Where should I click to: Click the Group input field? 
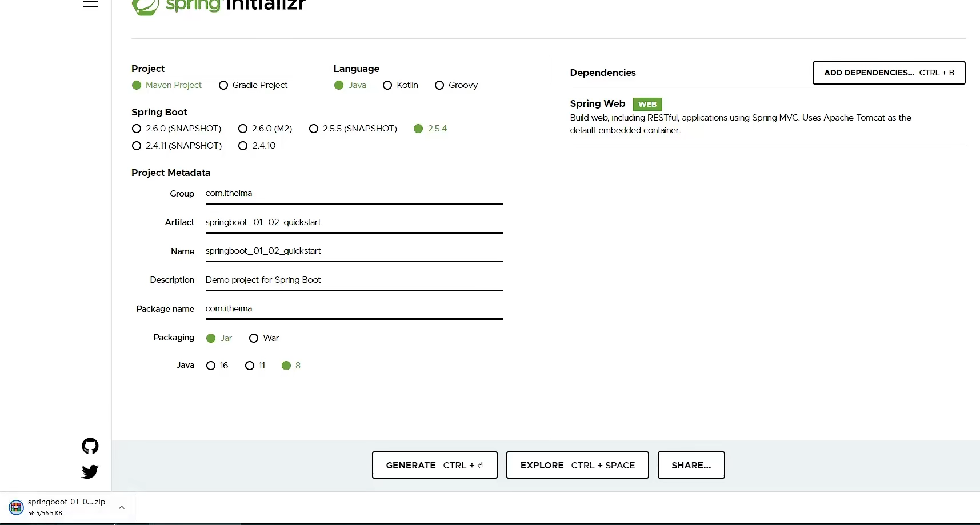(354, 194)
